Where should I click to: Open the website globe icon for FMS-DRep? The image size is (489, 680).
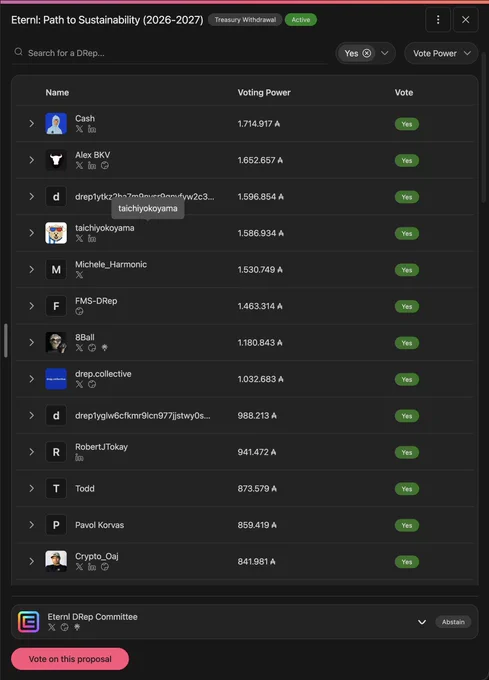pos(79,311)
